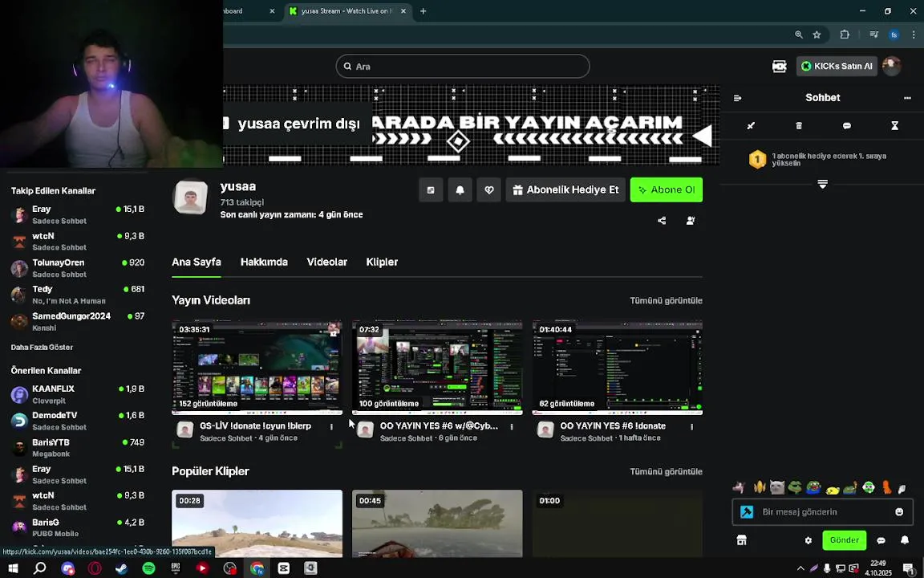Click Abonelik Hediye Et button

tap(565, 190)
